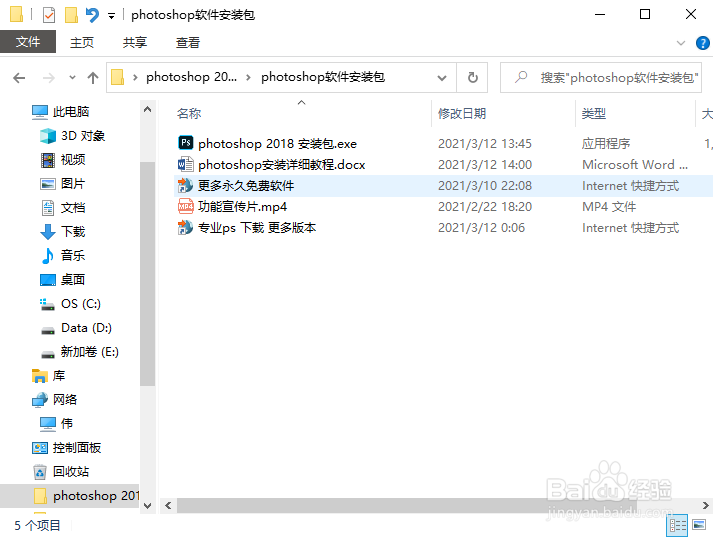Select the MP4 icon of 功能宣传片.mp4
The height and width of the screenshot is (537, 713).
tap(186, 206)
